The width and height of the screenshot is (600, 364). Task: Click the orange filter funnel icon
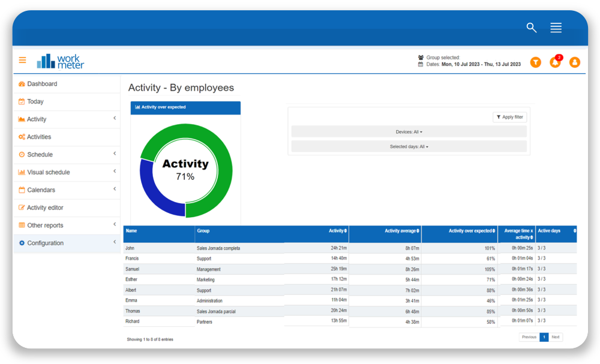click(x=535, y=62)
